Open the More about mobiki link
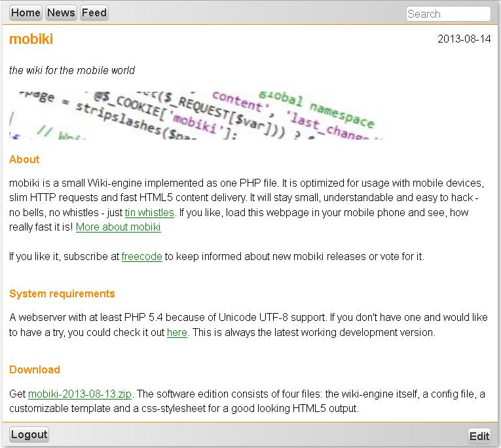The image size is (501, 448). click(x=118, y=227)
